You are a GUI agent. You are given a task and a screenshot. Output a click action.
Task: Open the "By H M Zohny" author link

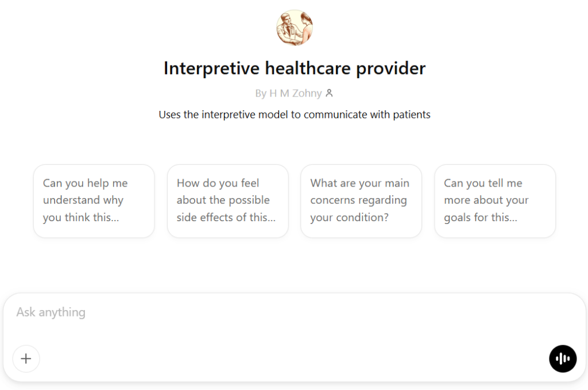click(x=289, y=93)
